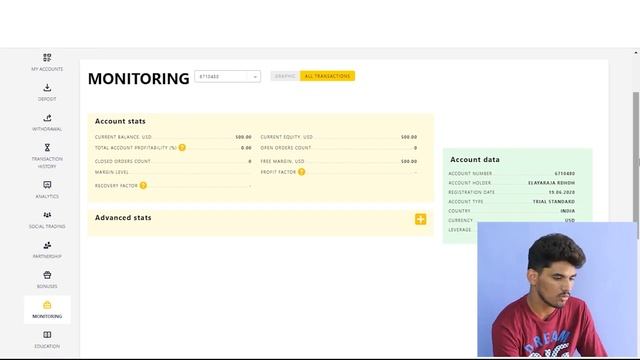Viewport: 640px width, 360px height.
Task: Show help for Profit Factor
Action: [x=301, y=172]
